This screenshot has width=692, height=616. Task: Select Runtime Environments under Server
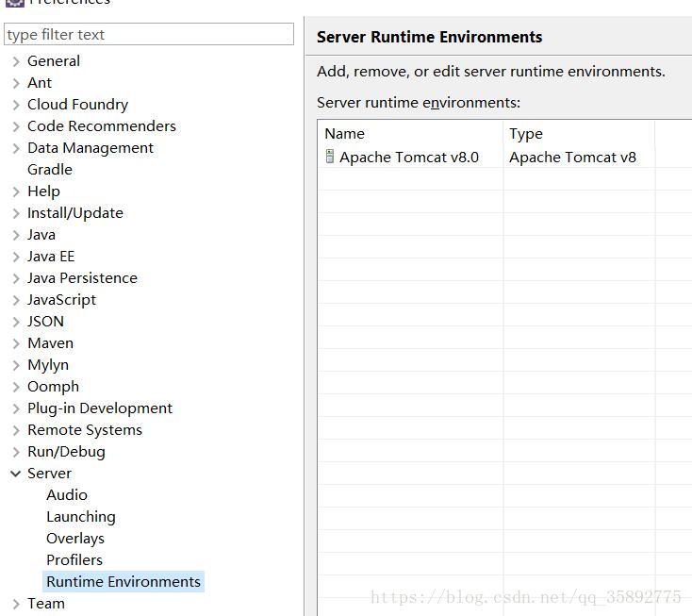coord(124,581)
